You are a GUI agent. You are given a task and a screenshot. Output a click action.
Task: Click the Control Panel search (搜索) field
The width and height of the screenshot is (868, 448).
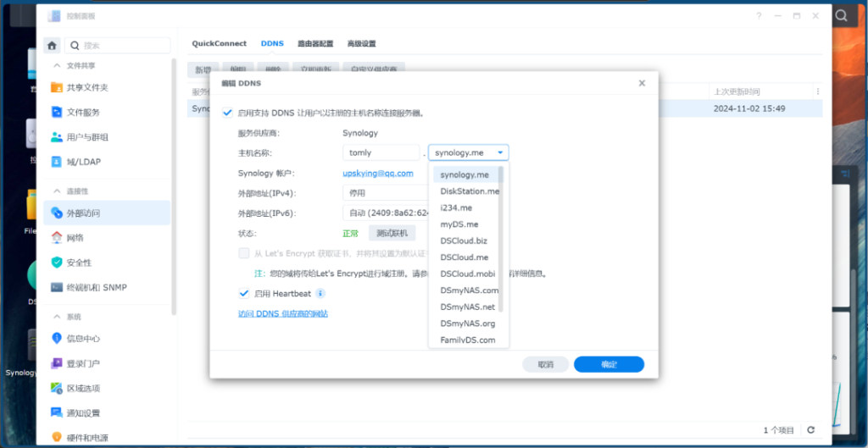pos(117,46)
